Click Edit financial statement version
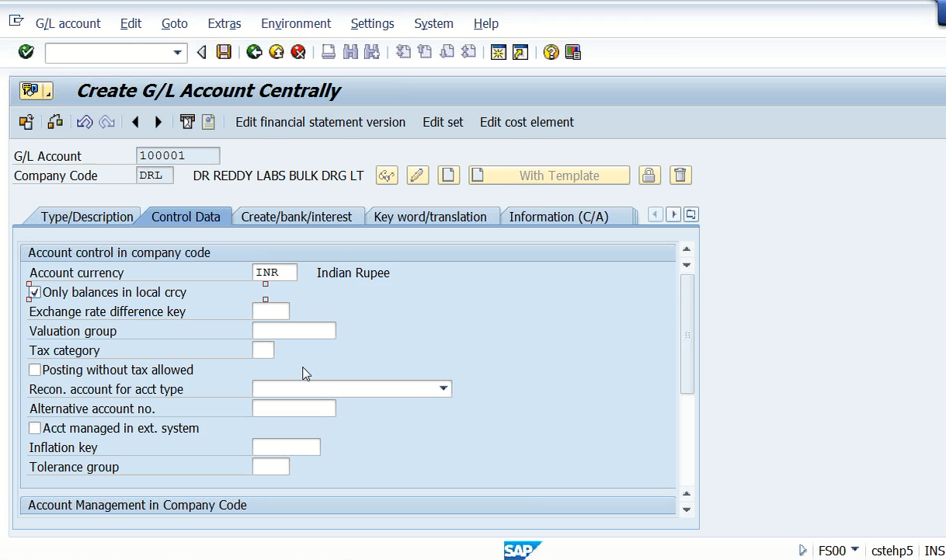 (x=321, y=122)
